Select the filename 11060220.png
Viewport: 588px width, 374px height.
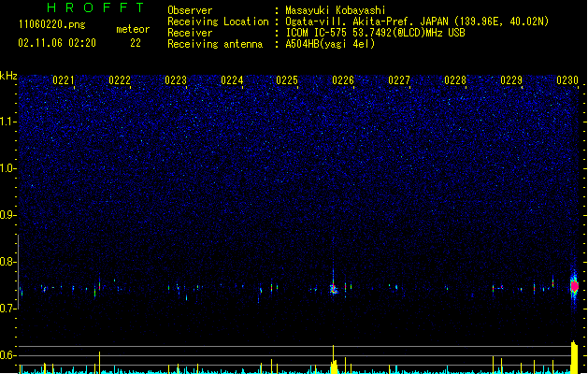(x=52, y=25)
